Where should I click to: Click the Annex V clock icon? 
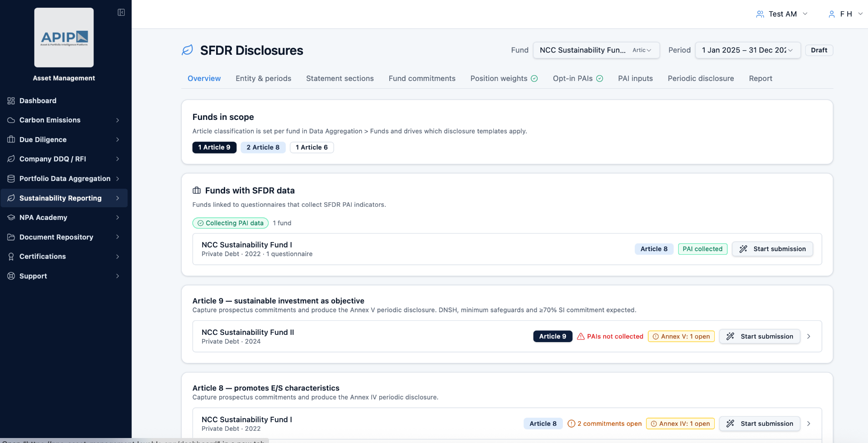(x=656, y=336)
